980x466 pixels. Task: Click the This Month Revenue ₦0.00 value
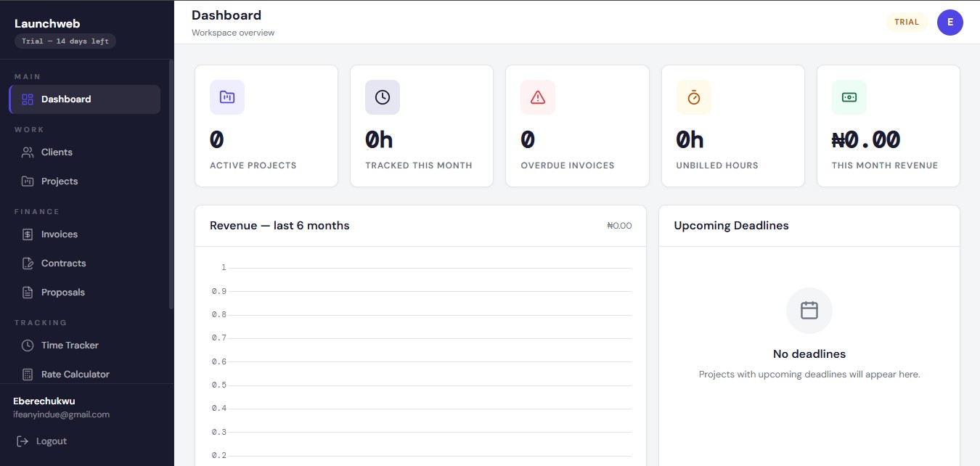[x=866, y=139]
